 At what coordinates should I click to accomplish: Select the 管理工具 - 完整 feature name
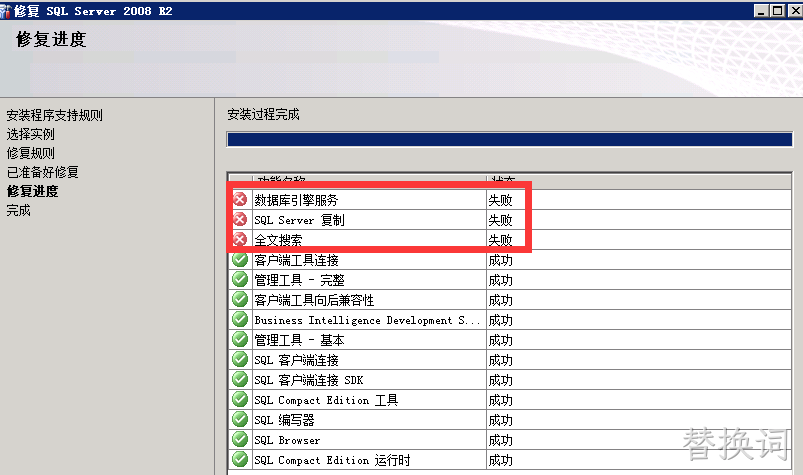299,280
